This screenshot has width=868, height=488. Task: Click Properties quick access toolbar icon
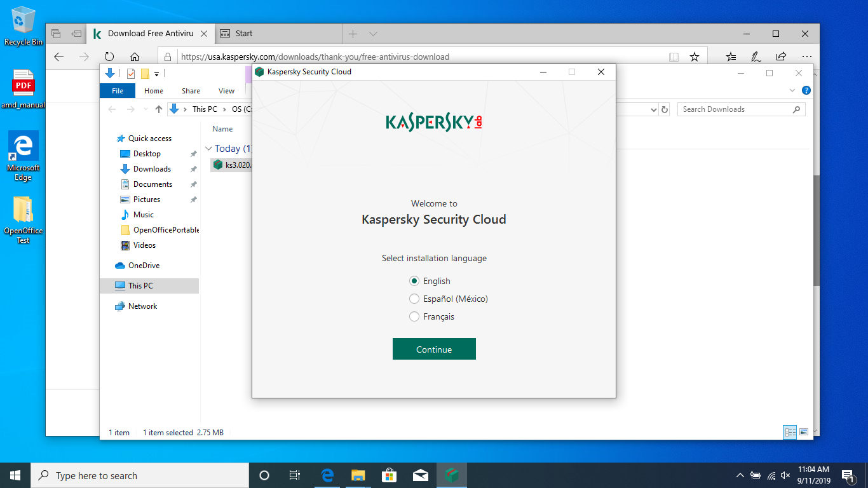(131, 73)
